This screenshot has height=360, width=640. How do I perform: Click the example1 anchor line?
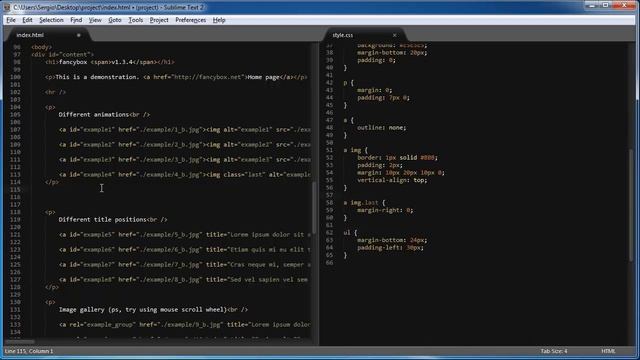[x=184, y=130]
